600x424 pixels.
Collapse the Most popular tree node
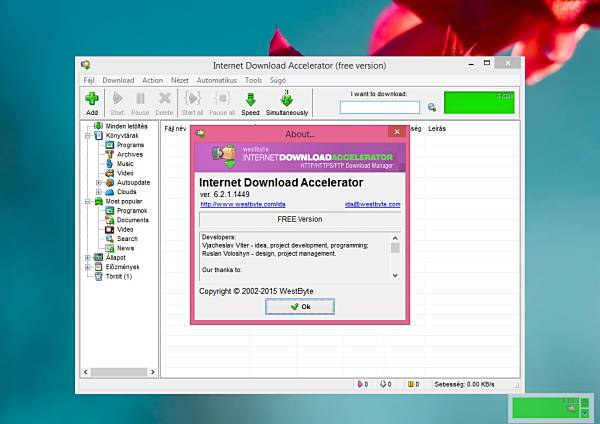click(x=88, y=201)
